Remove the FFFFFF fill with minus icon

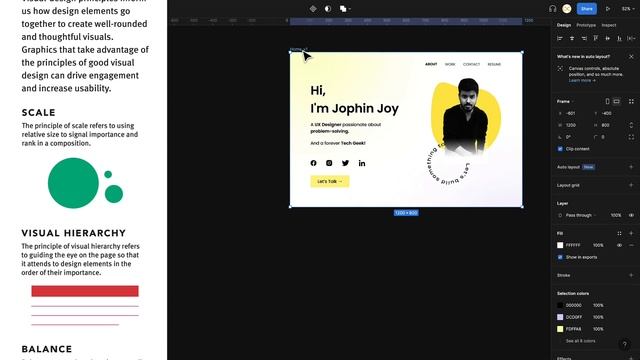coord(631,245)
